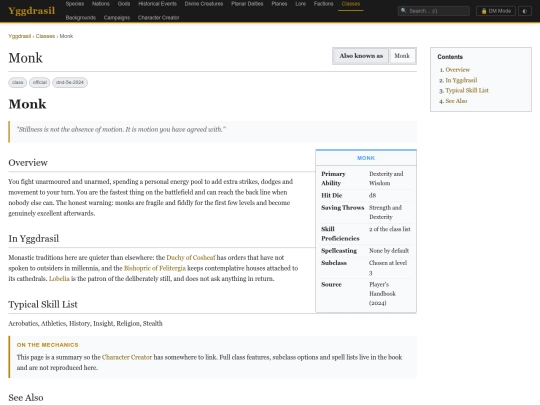This screenshot has height=405, width=540.
Task: Open the Backgrounds nav item
Action: (81, 18)
